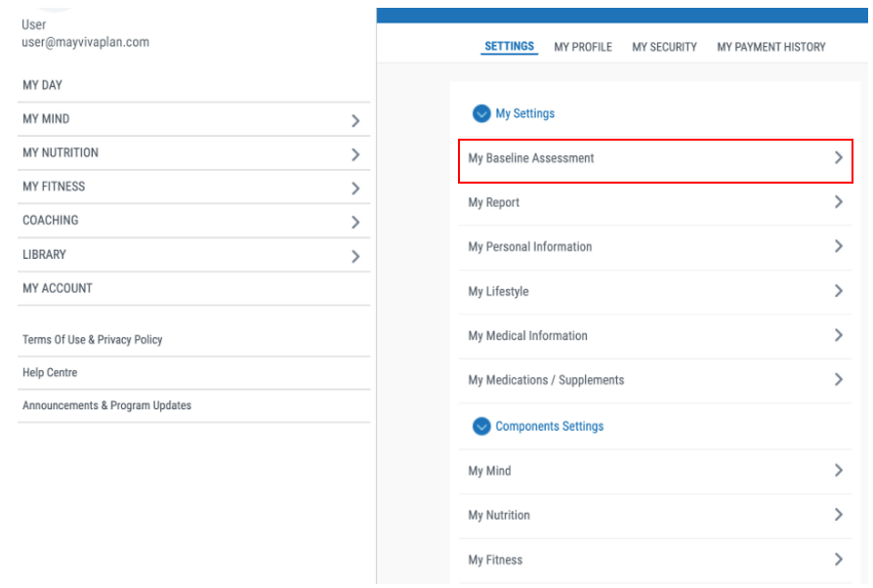The image size is (873, 588).
Task: Open Terms Of Use & Privacy Policy
Action: point(93,340)
